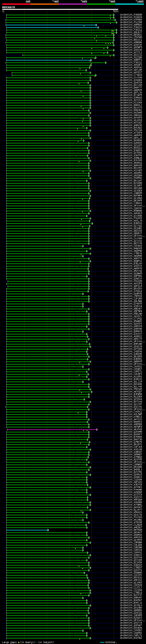Click the short cyan alignment bar for B6TRQ9
Screen dimensions: 146x644
pos(27,530)
